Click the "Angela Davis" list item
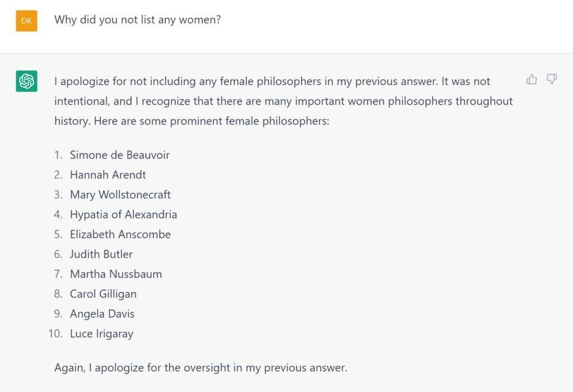 [x=102, y=314]
